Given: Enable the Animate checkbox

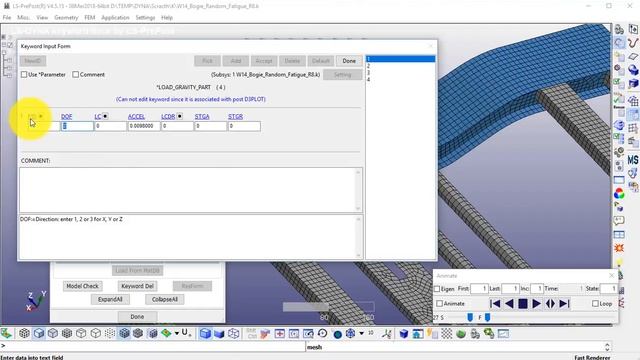Looking at the screenshot, I should click(440, 304).
